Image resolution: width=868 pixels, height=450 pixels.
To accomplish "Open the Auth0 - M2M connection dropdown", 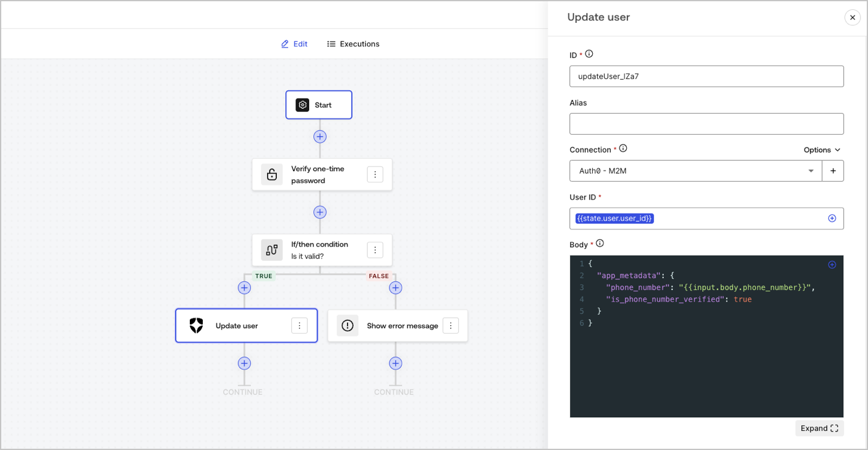I will tap(811, 171).
